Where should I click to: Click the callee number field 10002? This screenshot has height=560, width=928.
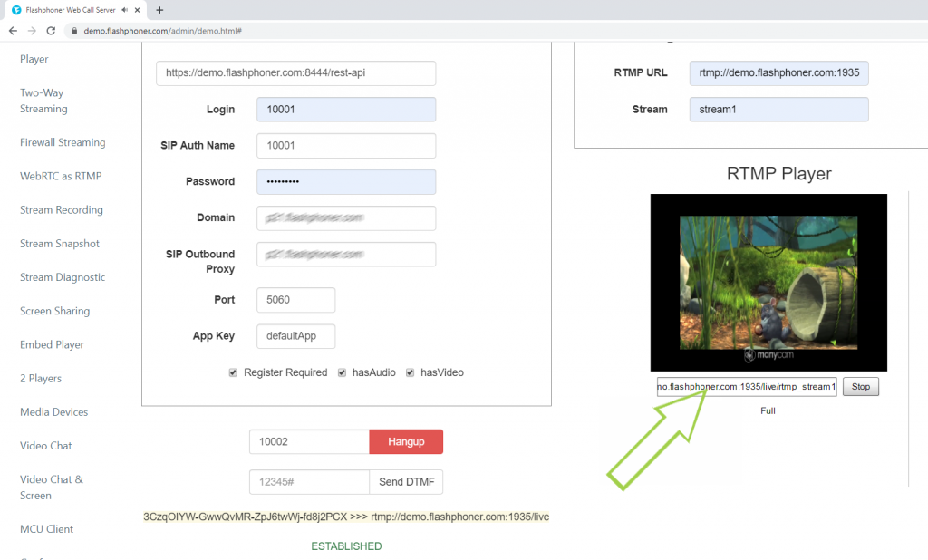tap(309, 441)
